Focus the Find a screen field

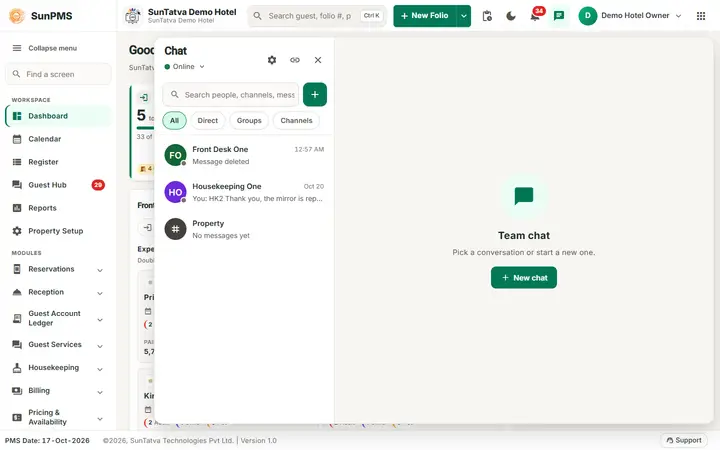[x=58, y=74]
